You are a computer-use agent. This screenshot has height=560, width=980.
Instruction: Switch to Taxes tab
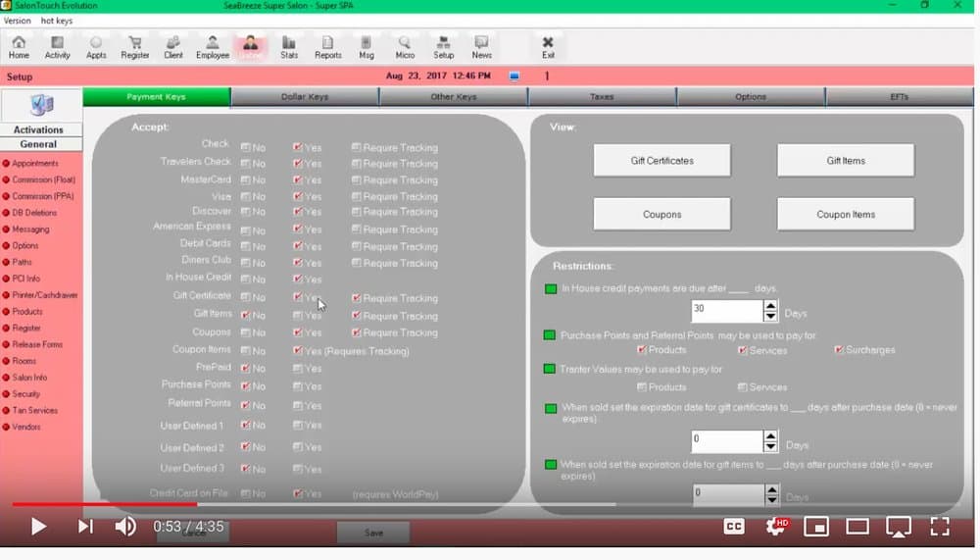point(602,97)
